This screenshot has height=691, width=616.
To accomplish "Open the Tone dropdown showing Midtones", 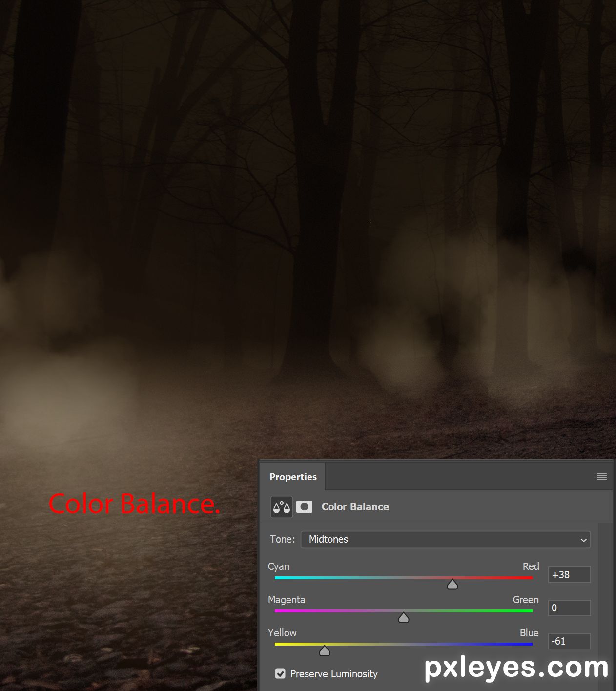I will click(x=446, y=540).
